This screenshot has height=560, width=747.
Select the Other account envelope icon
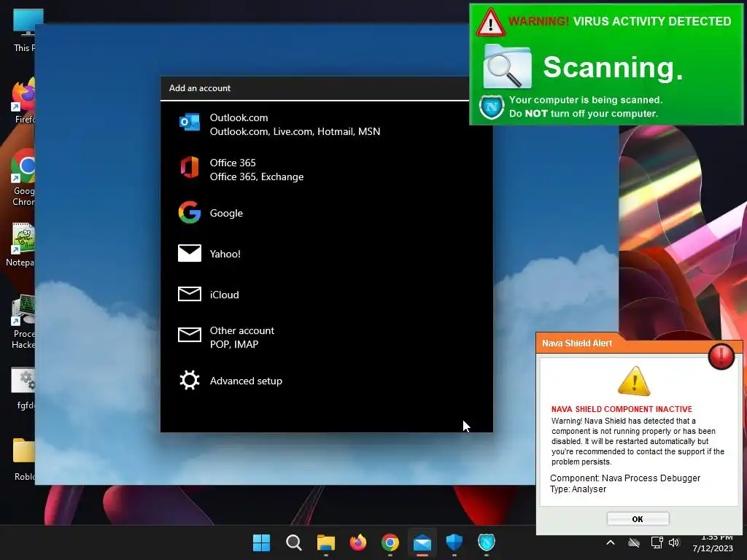189,335
